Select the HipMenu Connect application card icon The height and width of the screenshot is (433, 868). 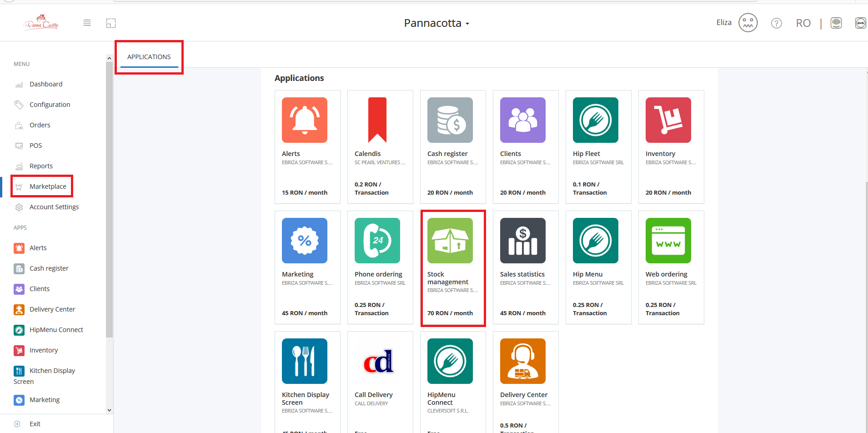[450, 361]
